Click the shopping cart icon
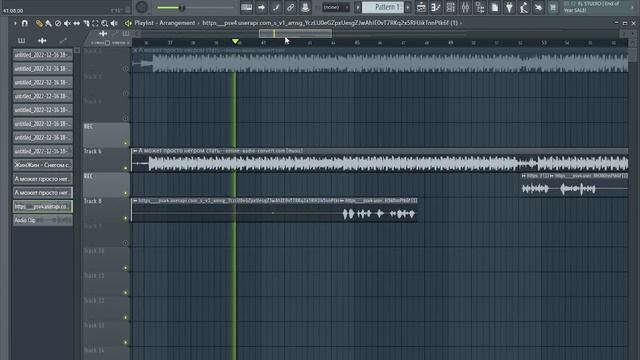640x360 pixels. click(553, 7)
